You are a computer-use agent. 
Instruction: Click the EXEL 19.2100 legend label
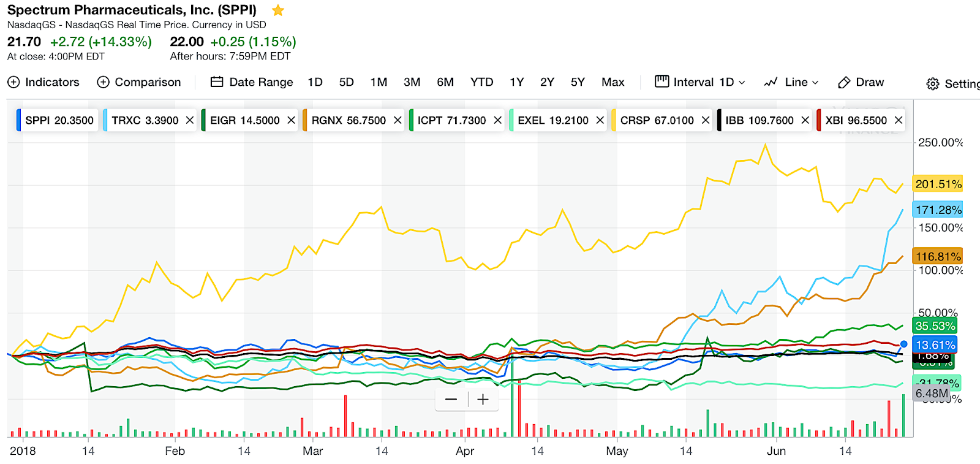pos(553,120)
